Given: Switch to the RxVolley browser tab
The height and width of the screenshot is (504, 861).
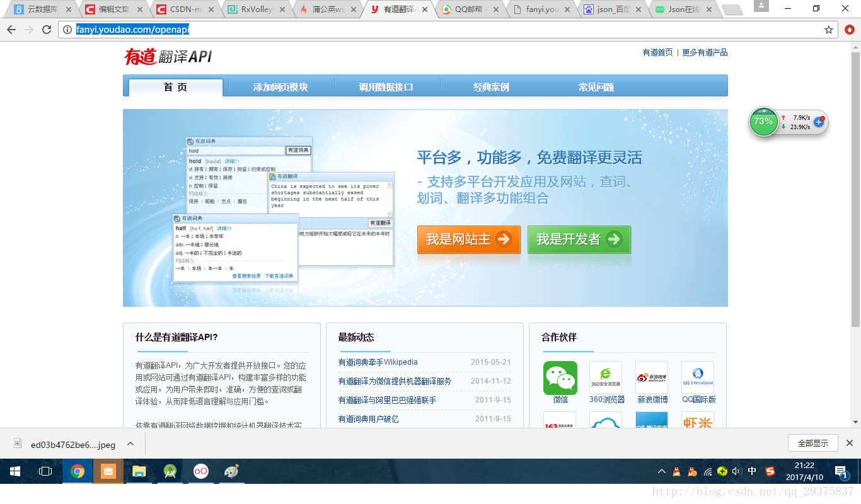Looking at the screenshot, I should 255,9.
